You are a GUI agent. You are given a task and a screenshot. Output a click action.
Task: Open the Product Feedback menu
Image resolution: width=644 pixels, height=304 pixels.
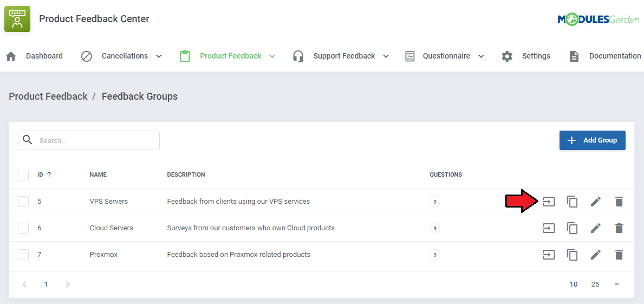pyautogui.click(x=231, y=56)
